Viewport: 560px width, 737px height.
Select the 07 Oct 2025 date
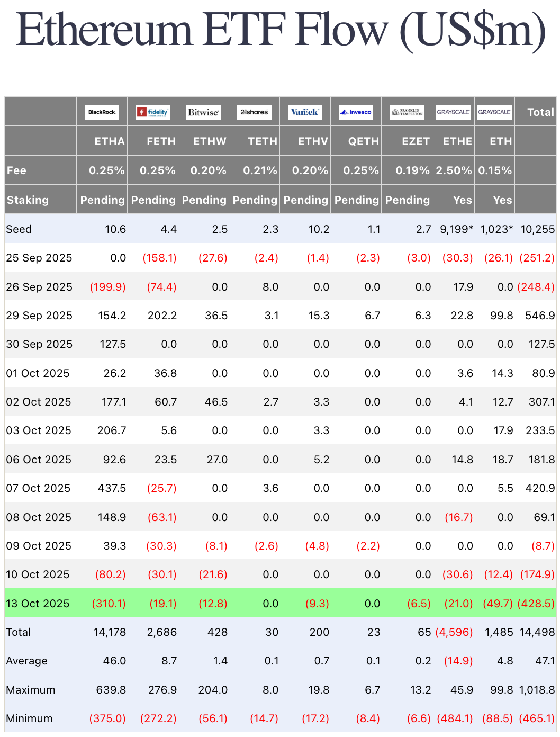coord(38,488)
